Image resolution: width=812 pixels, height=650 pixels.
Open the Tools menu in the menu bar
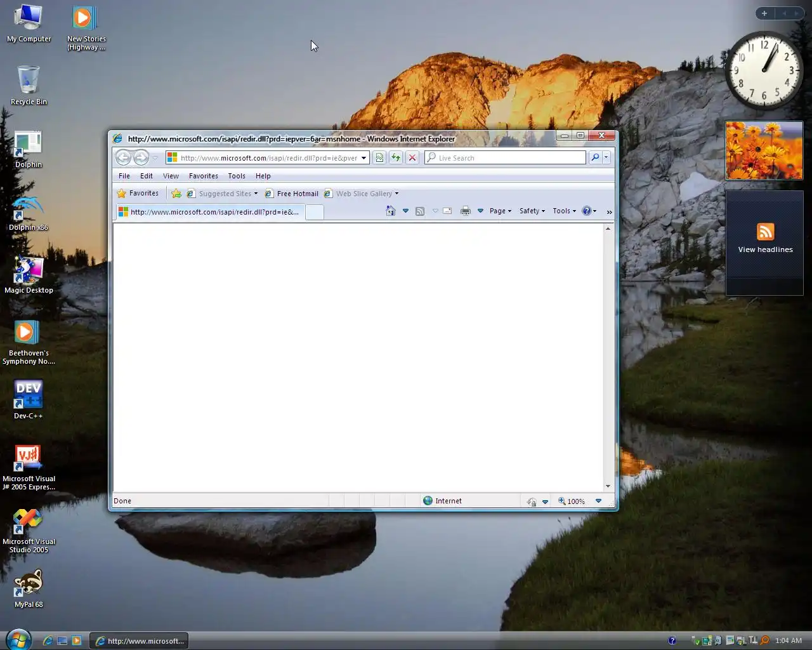(237, 176)
